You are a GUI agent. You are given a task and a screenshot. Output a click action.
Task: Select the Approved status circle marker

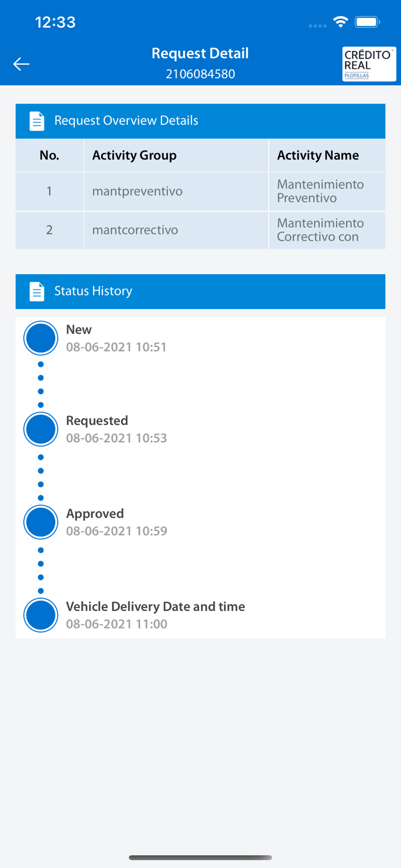pyautogui.click(x=41, y=522)
